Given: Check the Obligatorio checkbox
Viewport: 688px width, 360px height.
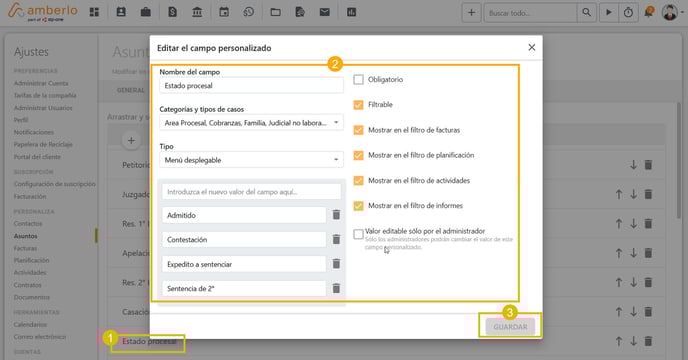Looking at the screenshot, I should tap(358, 79).
